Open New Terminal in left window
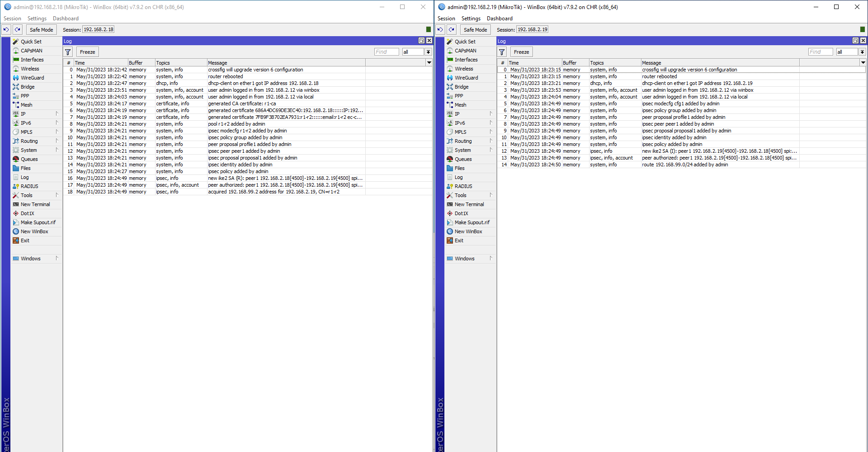The width and height of the screenshot is (868, 452). pos(35,204)
